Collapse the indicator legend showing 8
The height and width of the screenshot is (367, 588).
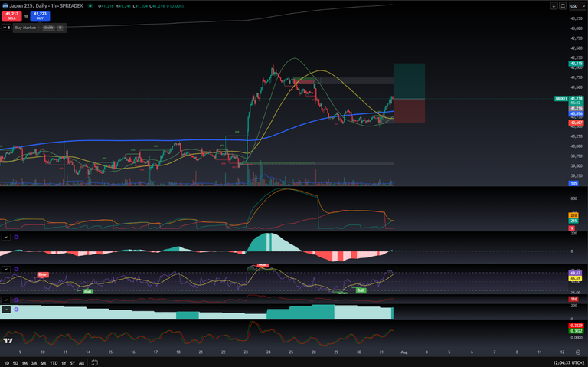(x=6, y=27)
